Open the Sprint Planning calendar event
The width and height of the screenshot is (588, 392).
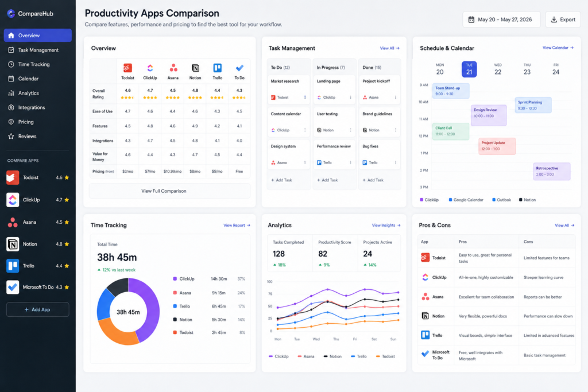533,105
